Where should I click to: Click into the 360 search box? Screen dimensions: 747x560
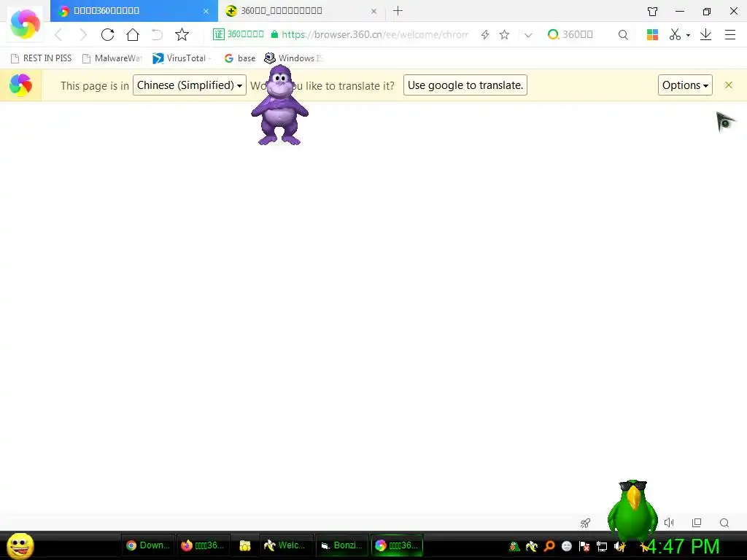point(578,34)
